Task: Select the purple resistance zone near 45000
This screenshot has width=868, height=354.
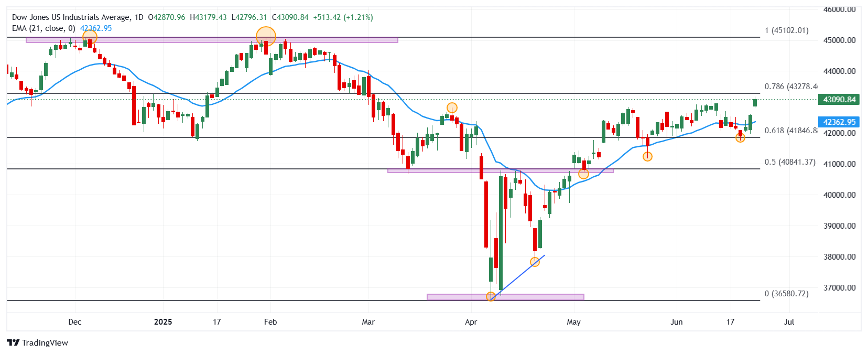Action: 212,40
